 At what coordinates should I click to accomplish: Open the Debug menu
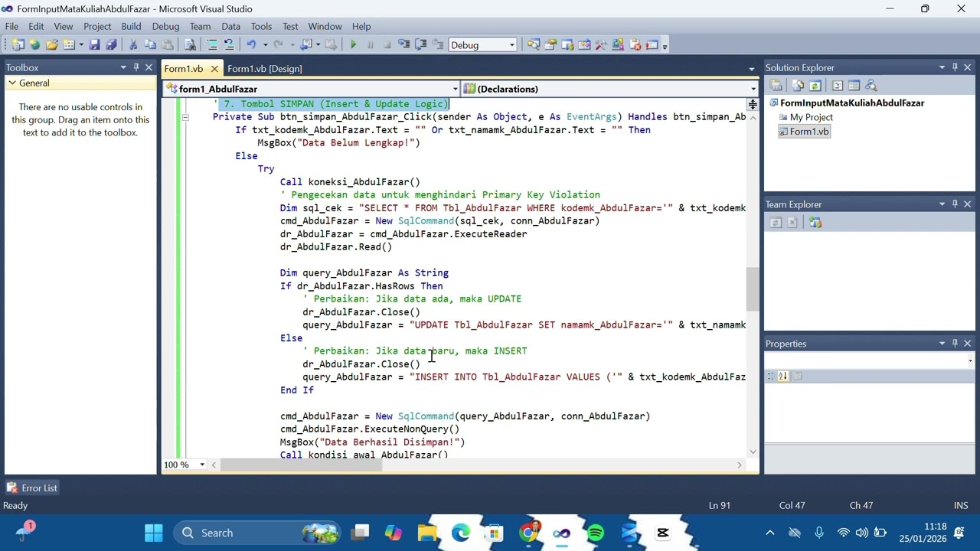coord(165,26)
